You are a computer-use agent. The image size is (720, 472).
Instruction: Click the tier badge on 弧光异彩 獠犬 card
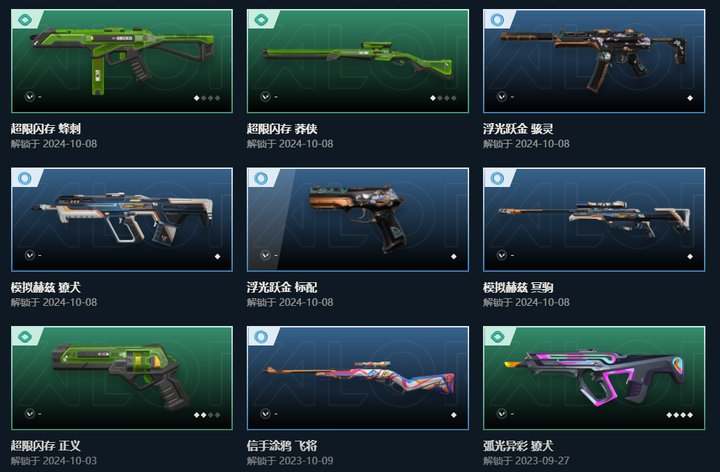(x=497, y=337)
